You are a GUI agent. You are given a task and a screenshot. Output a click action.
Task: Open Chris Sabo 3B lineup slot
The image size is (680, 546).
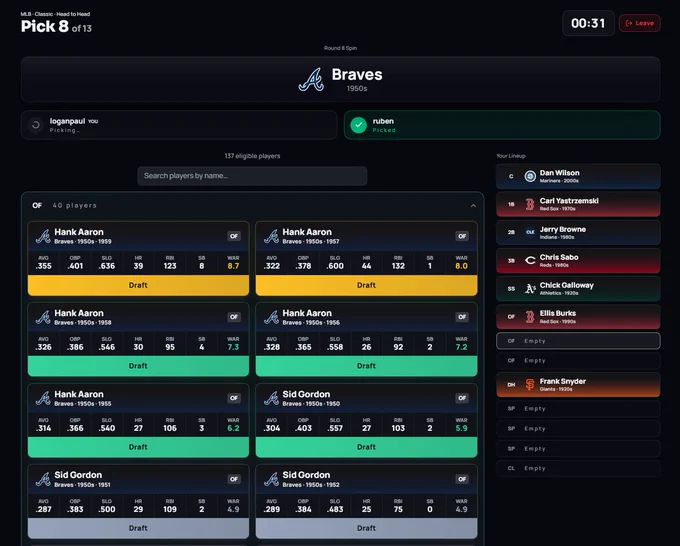coord(578,260)
